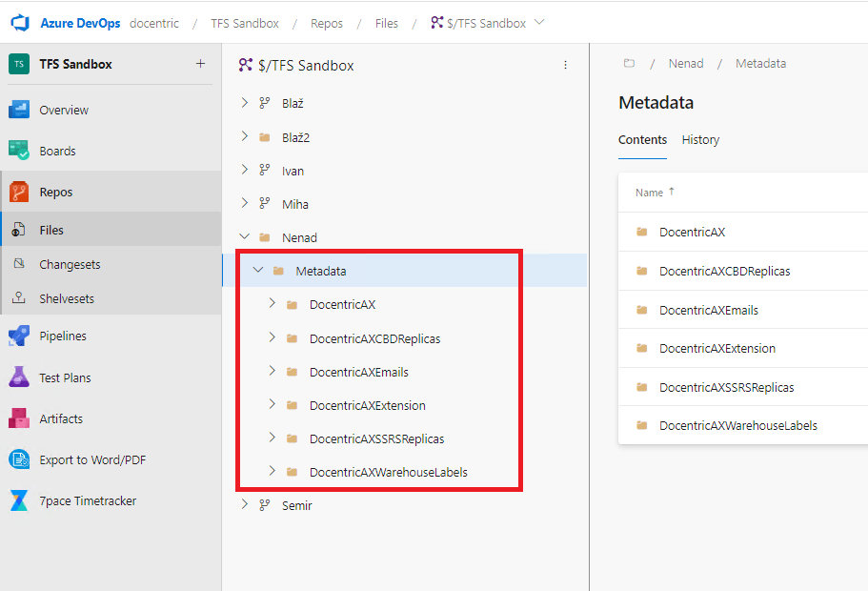Collapse the Metadata folder node
Screen dimensions: 868x591
click(258, 271)
